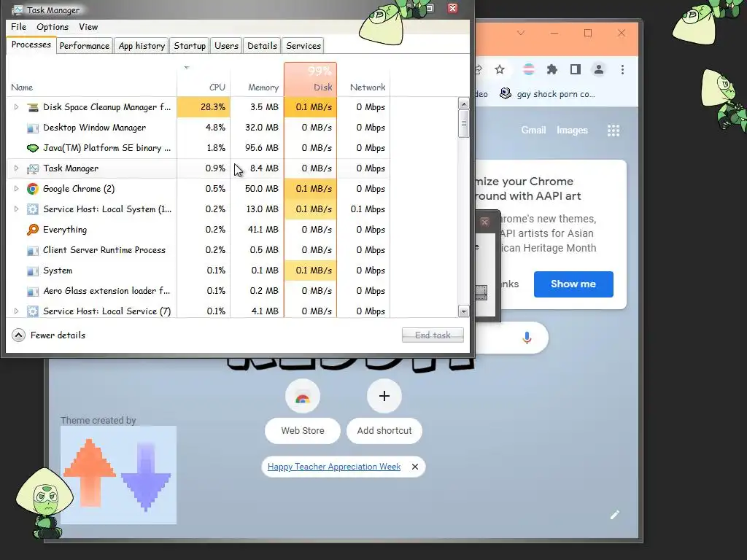Select the Processes tab

(31, 44)
